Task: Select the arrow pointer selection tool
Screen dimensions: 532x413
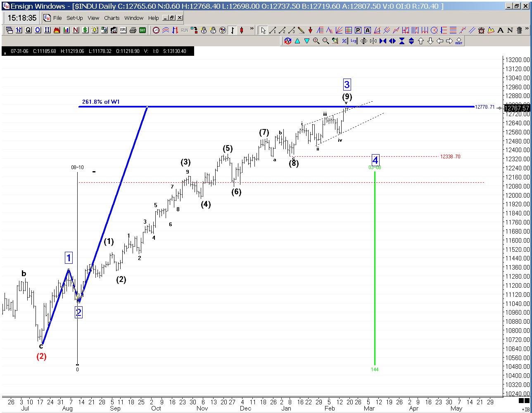Action: pos(263,30)
